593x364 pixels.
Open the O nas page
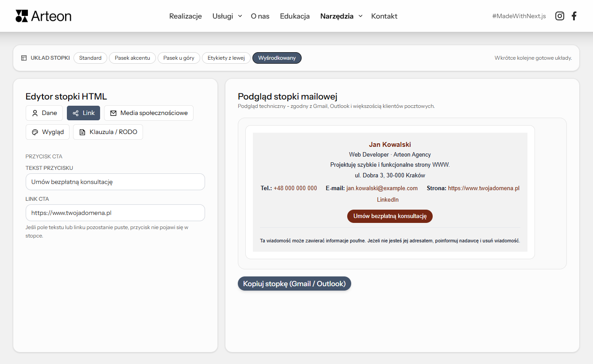pos(260,16)
